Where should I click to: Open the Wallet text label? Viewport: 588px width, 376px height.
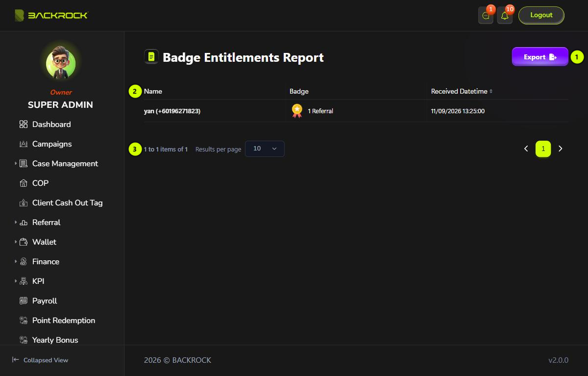coord(44,242)
